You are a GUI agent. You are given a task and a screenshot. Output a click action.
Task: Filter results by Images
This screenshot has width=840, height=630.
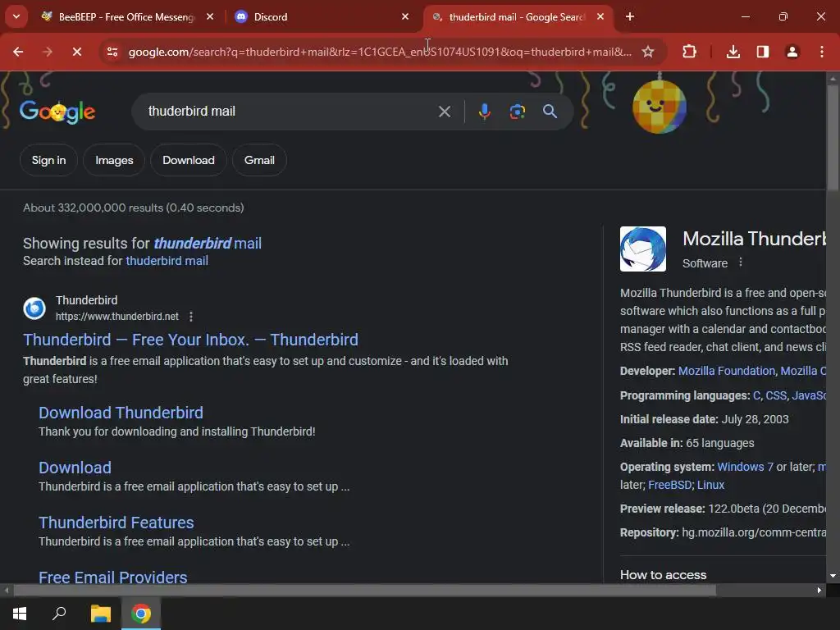[114, 160]
